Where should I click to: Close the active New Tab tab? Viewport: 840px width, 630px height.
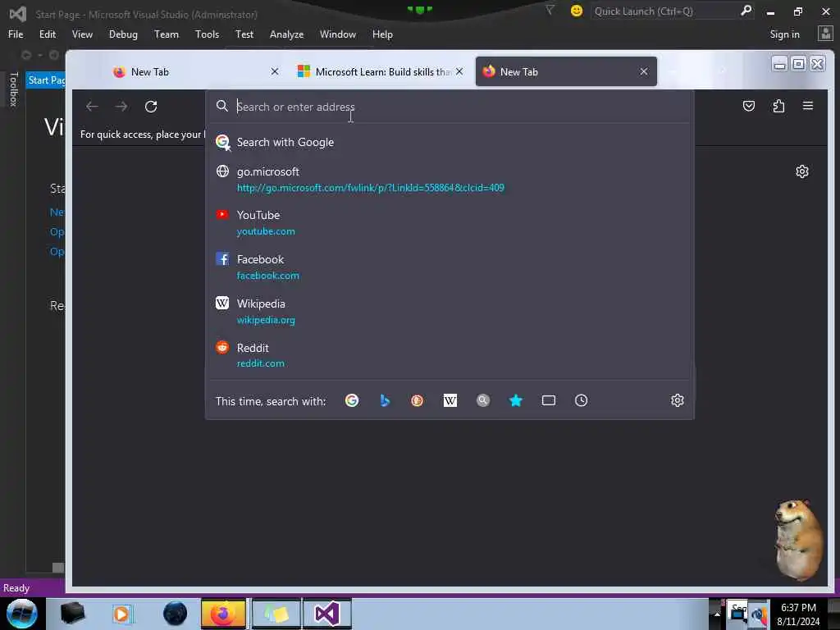point(644,71)
